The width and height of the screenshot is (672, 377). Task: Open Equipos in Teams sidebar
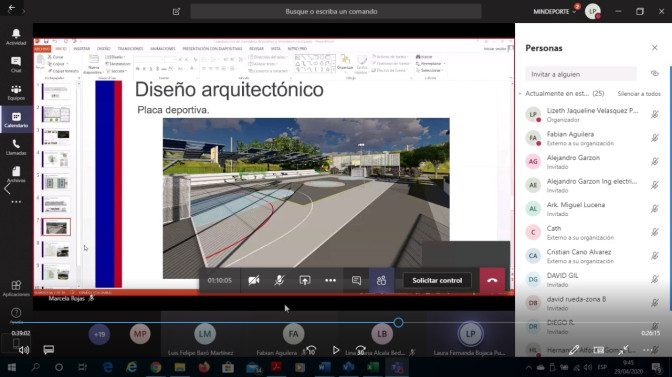click(x=16, y=92)
